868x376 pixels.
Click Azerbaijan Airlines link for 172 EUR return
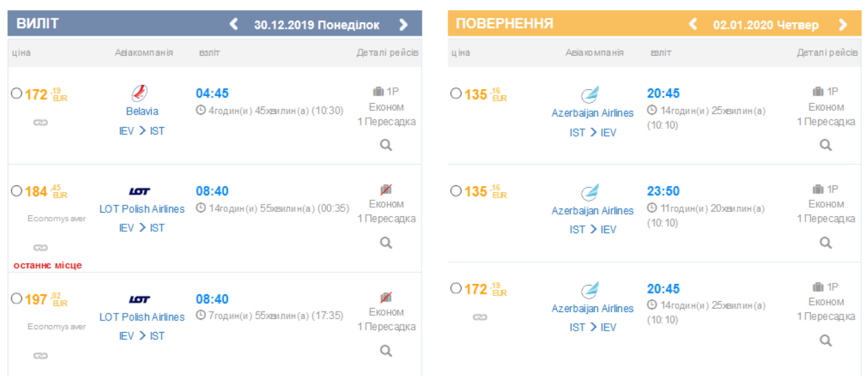593,309
